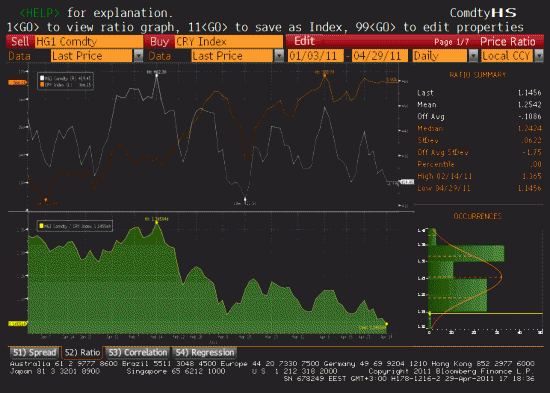The width and height of the screenshot is (550, 393).
Task: Click the Buy CRY Index security field
Action: (x=229, y=42)
